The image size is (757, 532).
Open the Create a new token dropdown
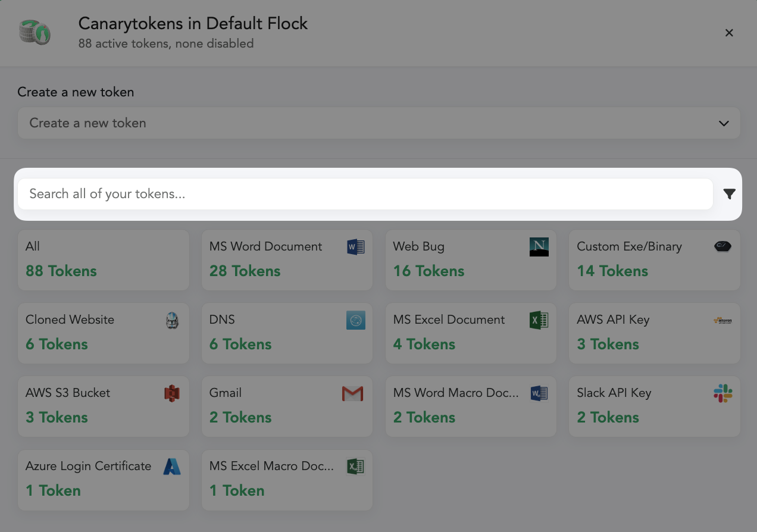coord(378,123)
